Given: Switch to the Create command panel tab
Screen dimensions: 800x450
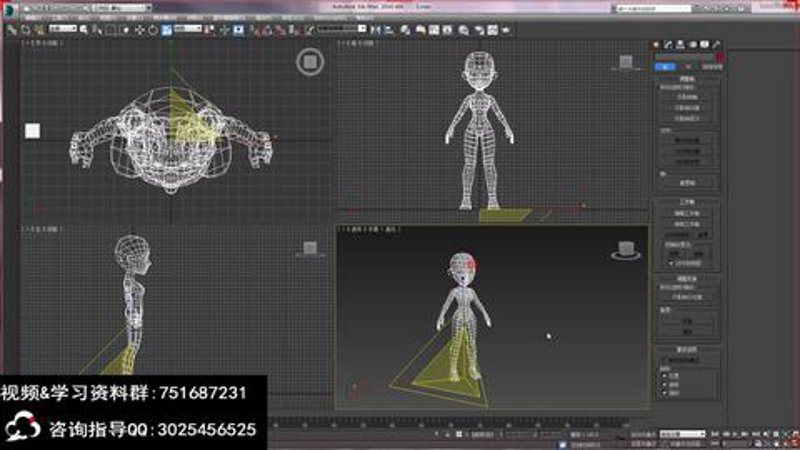Looking at the screenshot, I should click(x=656, y=45).
